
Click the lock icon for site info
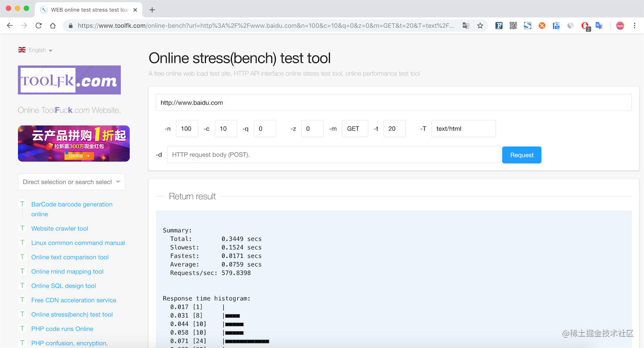[70, 26]
